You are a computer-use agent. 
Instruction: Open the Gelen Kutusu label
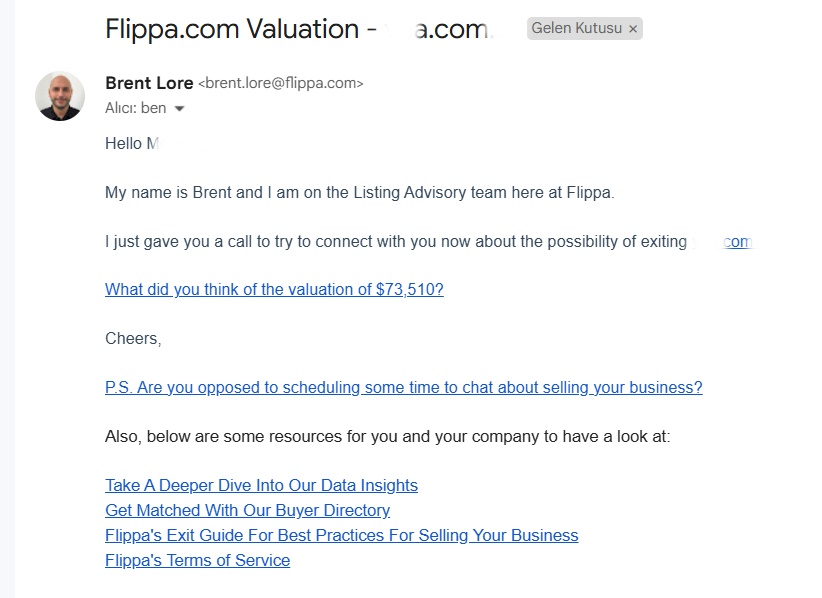click(577, 28)
